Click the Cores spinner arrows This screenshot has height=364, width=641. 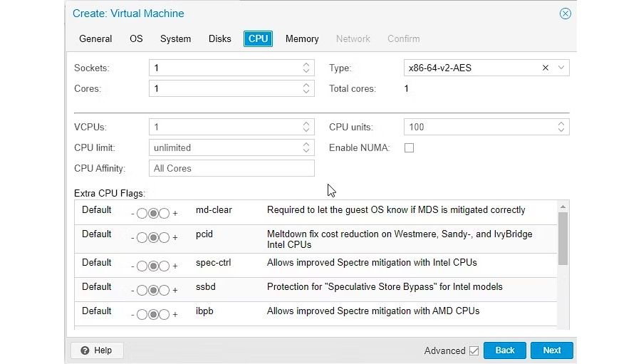coord(306,89)
